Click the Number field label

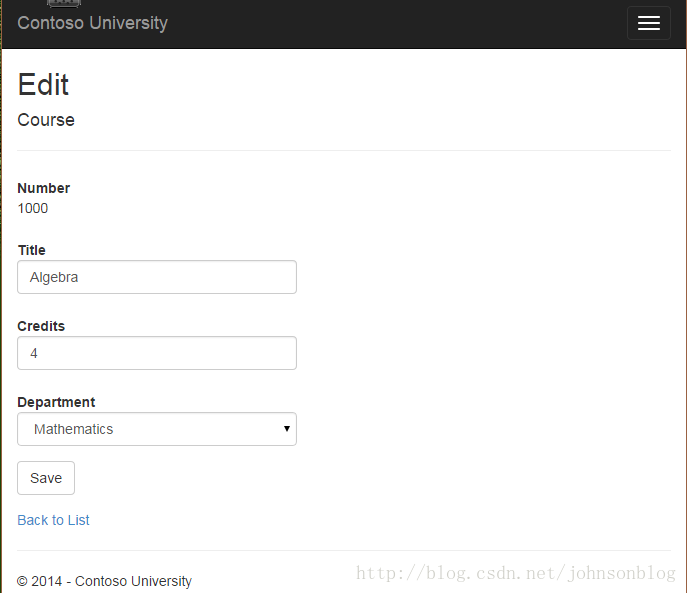click(x=43, y=188)
